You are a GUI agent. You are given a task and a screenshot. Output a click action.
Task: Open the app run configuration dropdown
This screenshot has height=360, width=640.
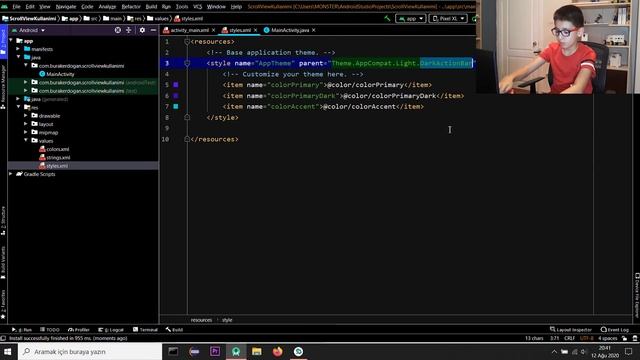coord(411,18)
